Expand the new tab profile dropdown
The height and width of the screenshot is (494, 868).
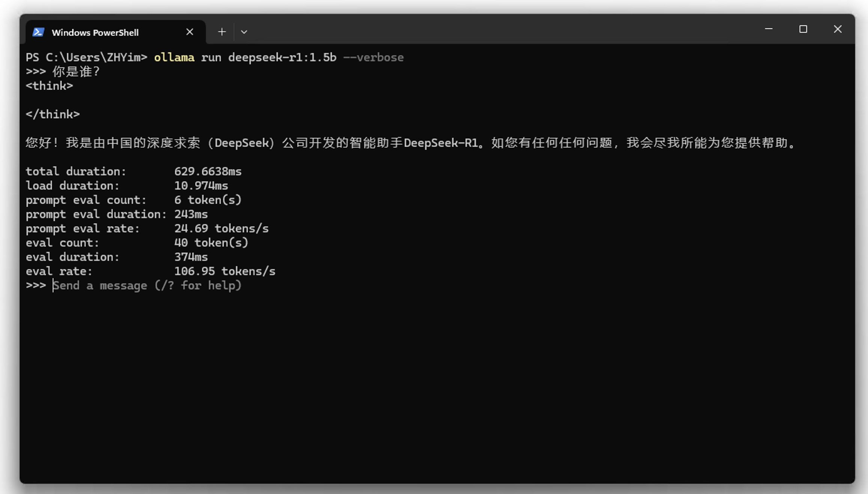pos(244,32)
